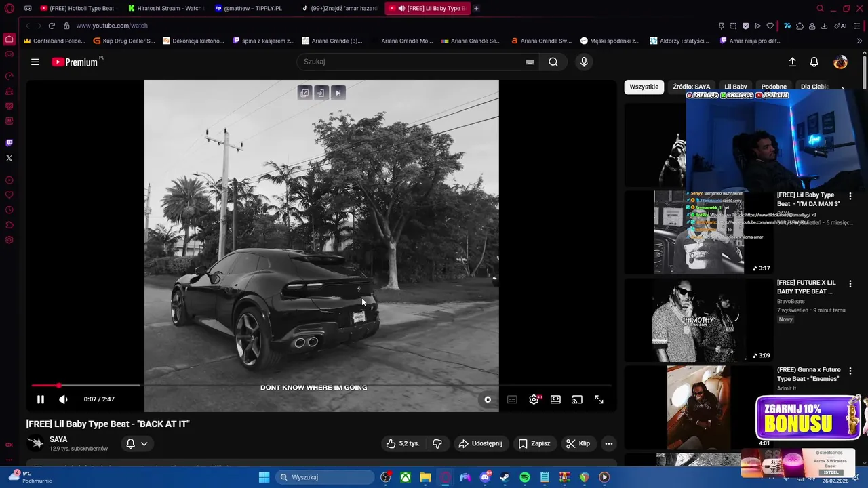Reload the page
The height and width of the screenshot is (488, 868).
[52, 26]
